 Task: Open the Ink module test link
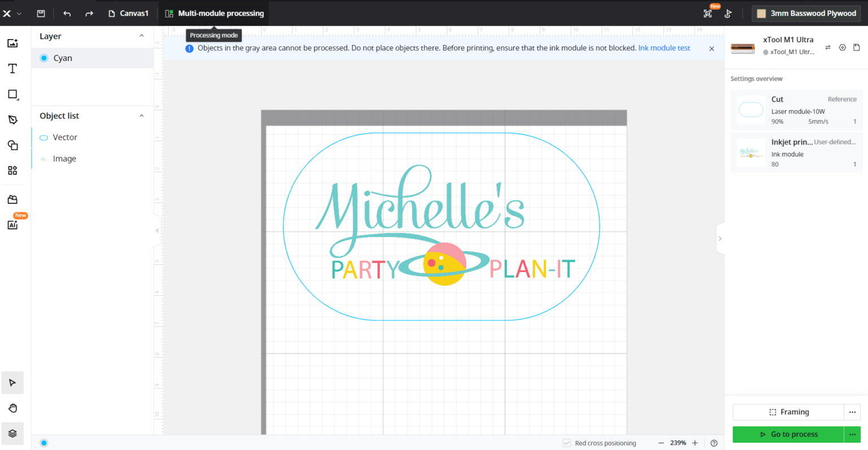(664, 48)
